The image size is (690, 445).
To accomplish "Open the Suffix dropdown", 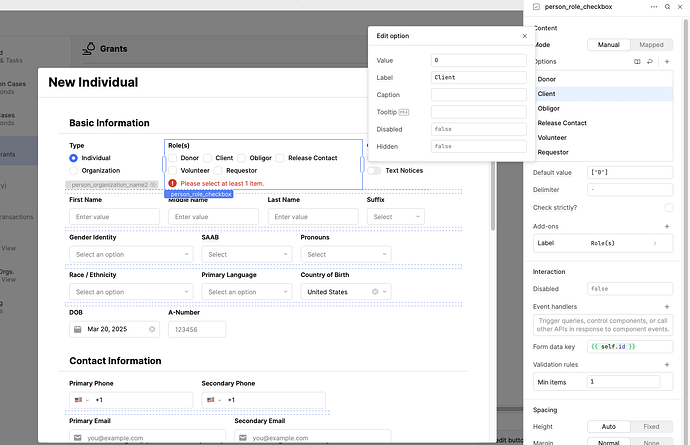I will pyautogui.click(x=396, y=217).
